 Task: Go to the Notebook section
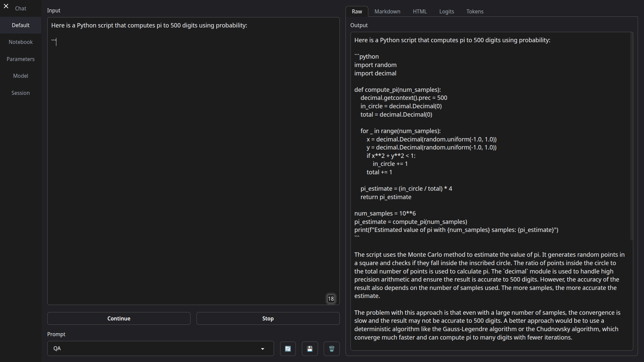[x=20, y=42]
